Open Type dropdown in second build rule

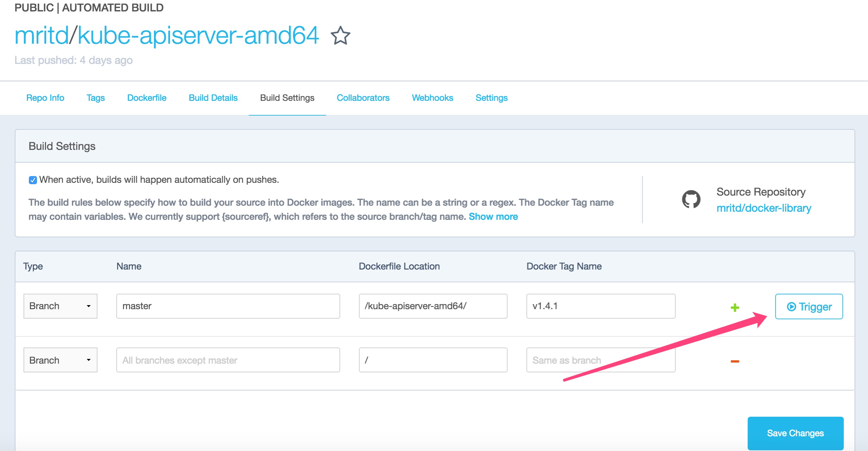point(60,360)
